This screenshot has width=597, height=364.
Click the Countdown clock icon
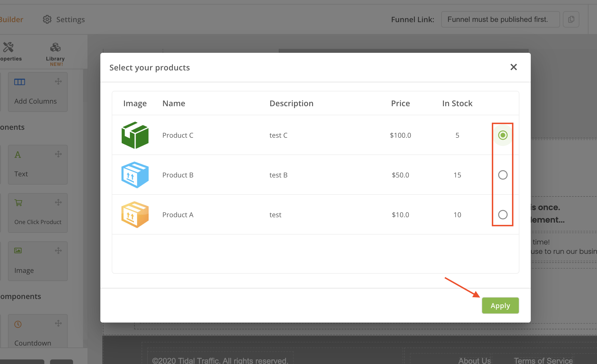click(x=18, y=324)
